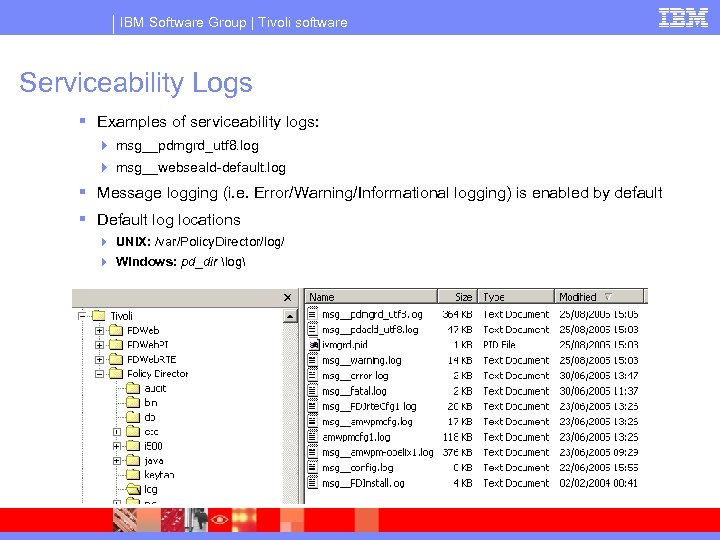Click the audit folder icon
Viewport: 720px width, 540px height.
[133, 388]
